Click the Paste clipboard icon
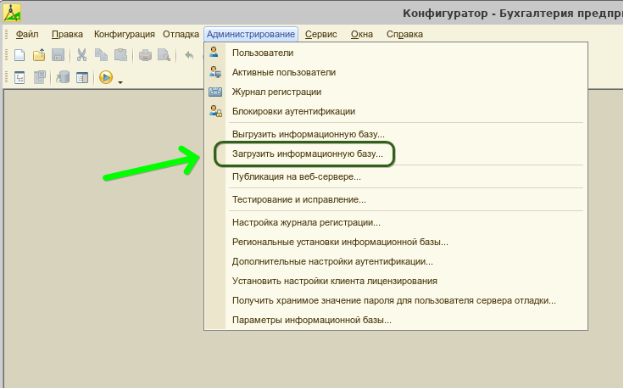The image size is (624, 389). tap(121, 55)
